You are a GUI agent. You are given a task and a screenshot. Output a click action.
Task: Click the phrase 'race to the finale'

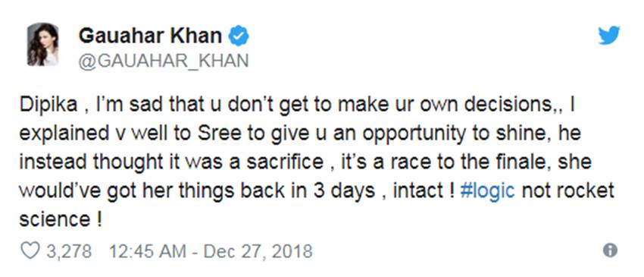click(448, 162)
